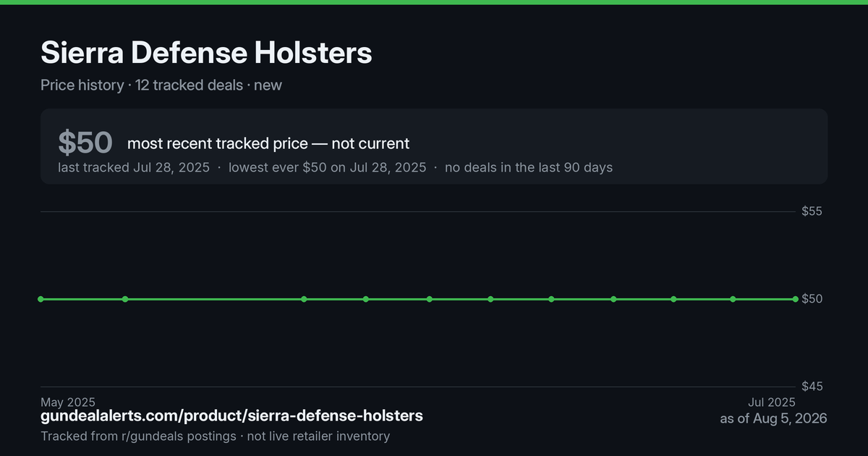The image size is (868, 456).
Task: Click the $55 axis label
Action: 812,211
